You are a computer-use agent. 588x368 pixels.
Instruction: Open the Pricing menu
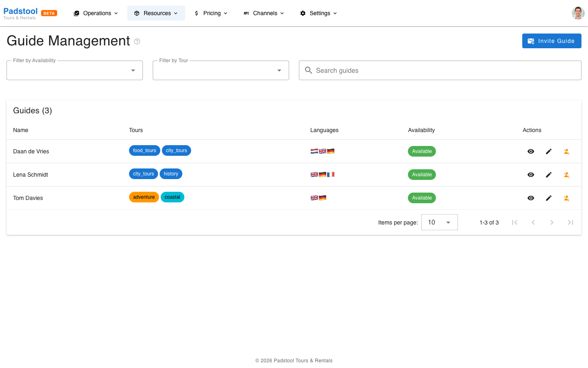211,13
